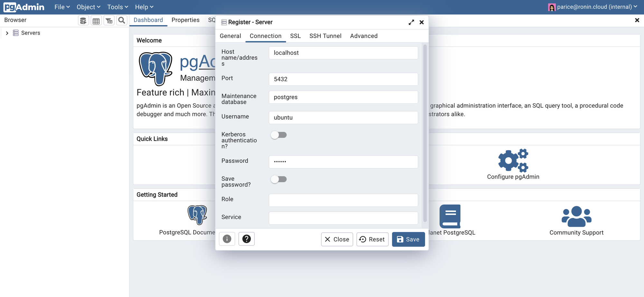The width and height of the screenshot is (644, 297).
Task: Switch to the Properties tab
Action: [x=185, y=20]
